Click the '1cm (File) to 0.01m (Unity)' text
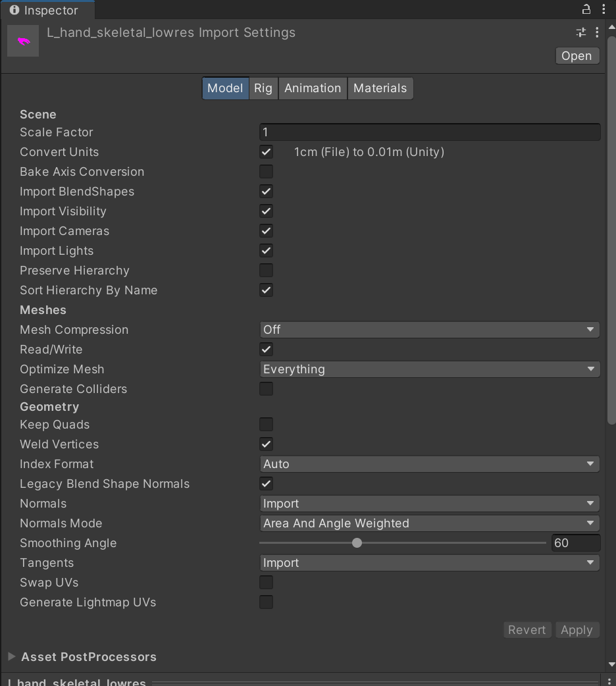 (x=369, y=152)
